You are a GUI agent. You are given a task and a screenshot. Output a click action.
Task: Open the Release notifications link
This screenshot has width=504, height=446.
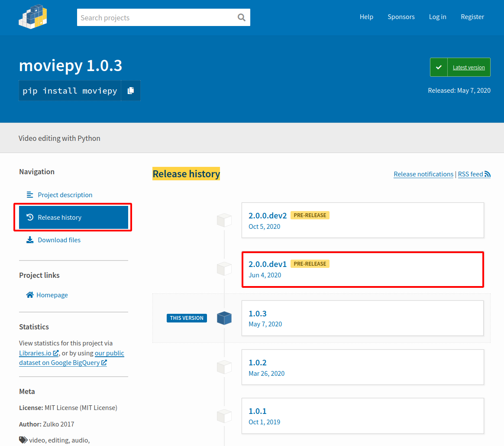pos(423,174)
